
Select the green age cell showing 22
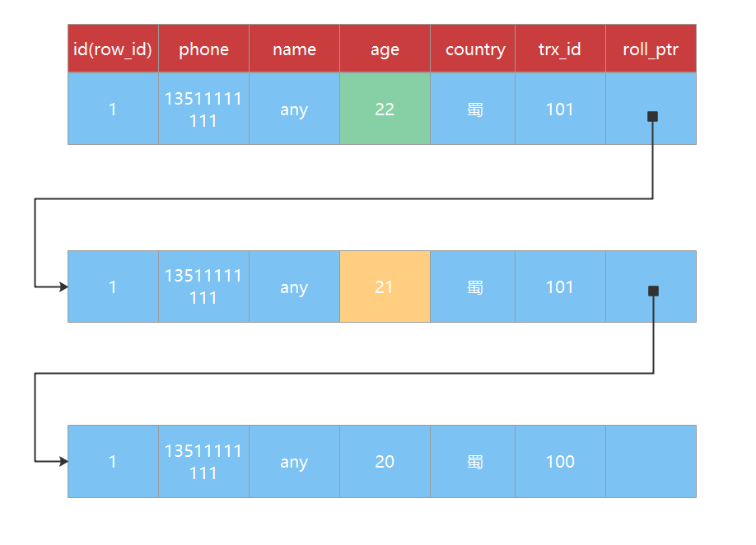point(385,109)
